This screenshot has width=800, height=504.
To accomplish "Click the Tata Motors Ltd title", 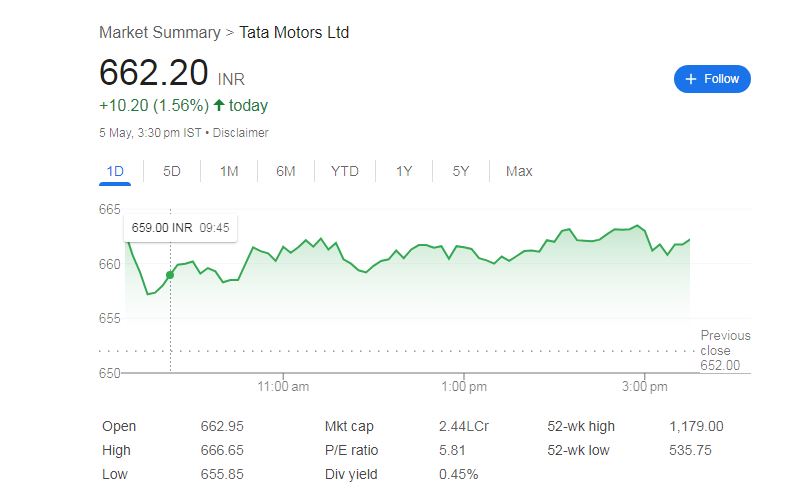I will 294,32.
